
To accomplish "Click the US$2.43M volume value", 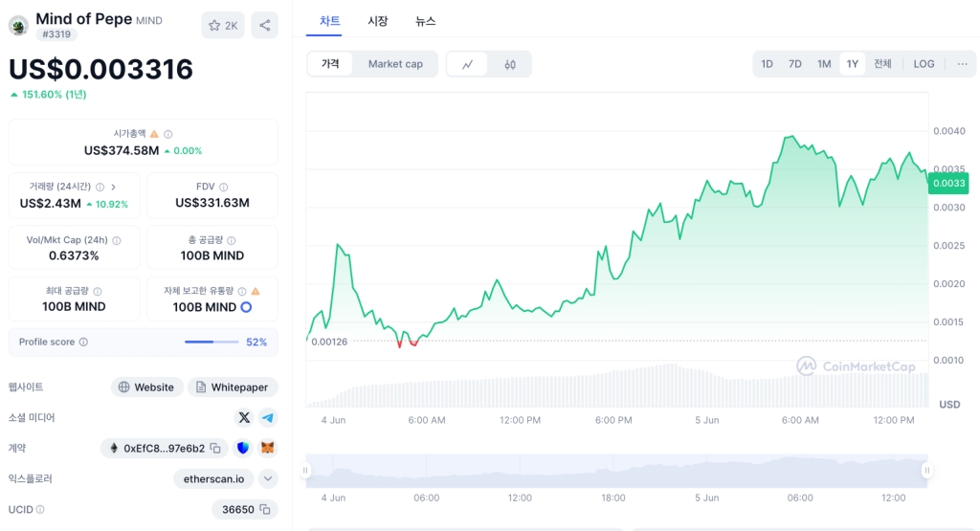I will [x=50, y=204].
